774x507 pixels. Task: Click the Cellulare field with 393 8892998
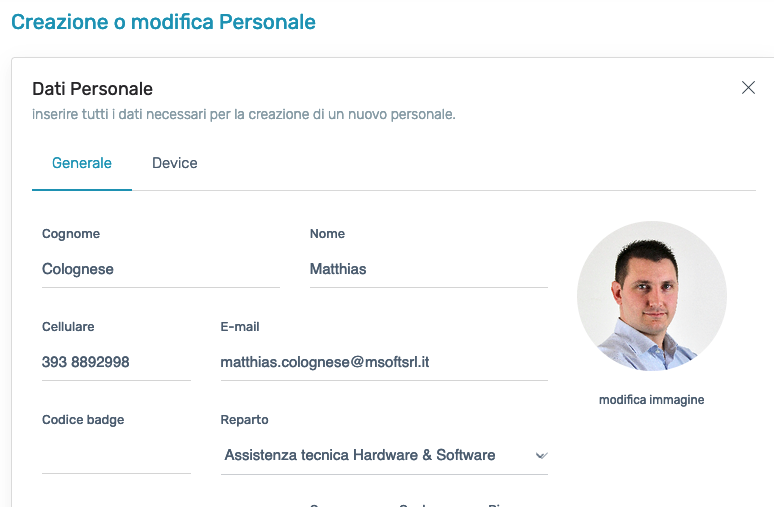pos(116,362)
